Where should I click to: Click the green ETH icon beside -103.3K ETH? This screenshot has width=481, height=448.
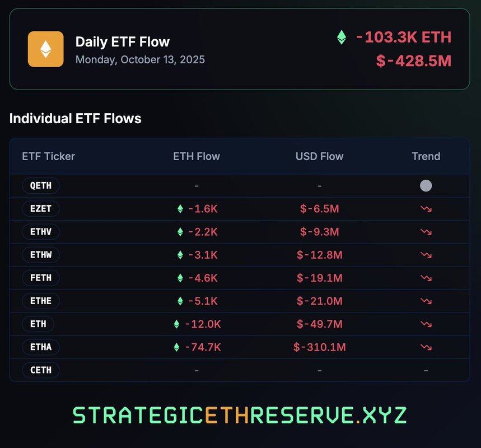(x=342, y=38)
